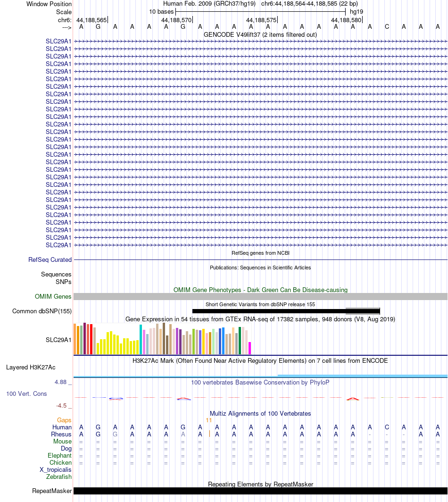Open the 'H3K27Ac Mark' ENCODE track title
This screenshot has width=448, height=502.
click(260, 361)
